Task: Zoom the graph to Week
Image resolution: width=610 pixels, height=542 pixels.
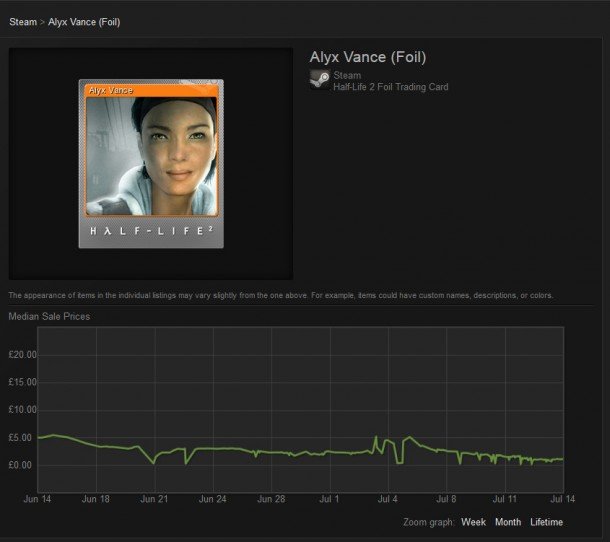Action: click(473, 522)
